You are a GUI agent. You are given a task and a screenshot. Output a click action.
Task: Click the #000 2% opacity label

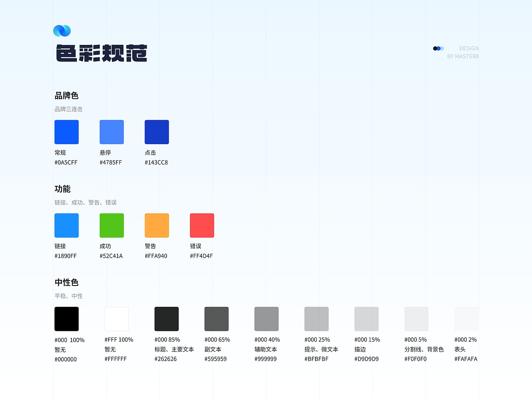(465, 340)
